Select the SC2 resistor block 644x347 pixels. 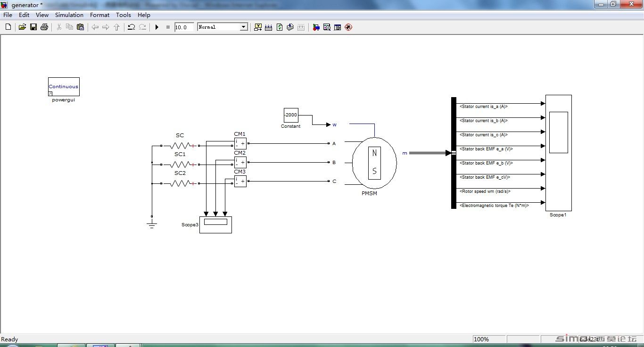(180, 183)
